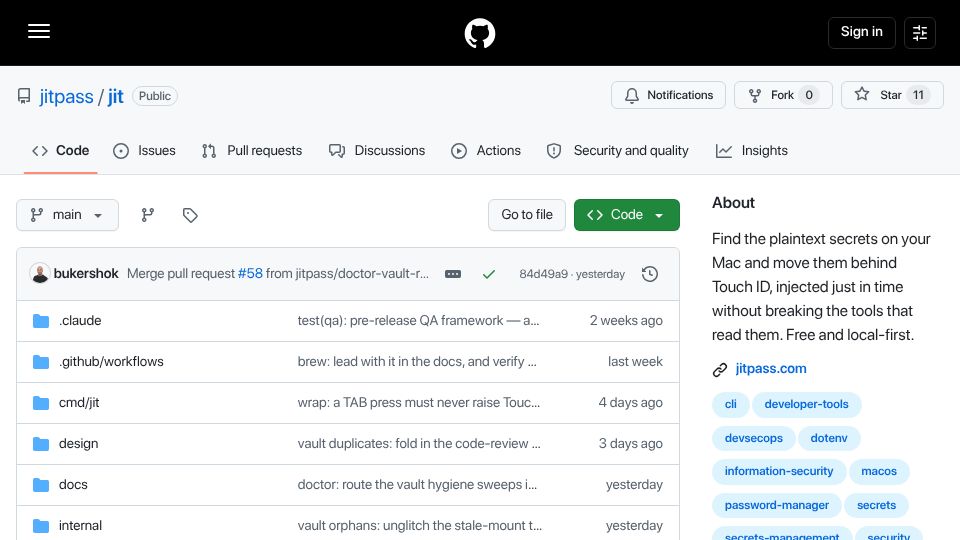Open the Discussions tab
Image resolution: width=960 pixels, height=540 pixels.
pos(377,151)
